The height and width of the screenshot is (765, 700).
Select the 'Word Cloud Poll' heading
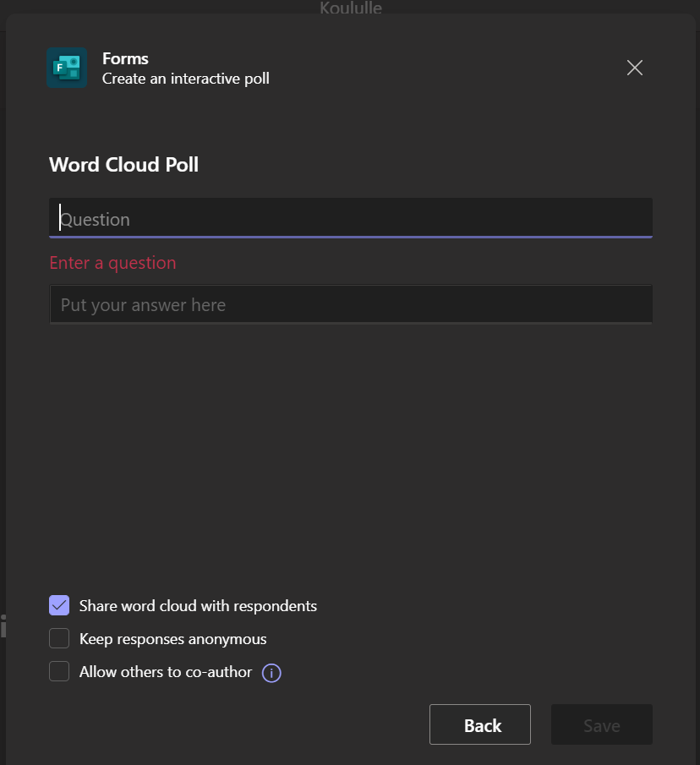123,164
